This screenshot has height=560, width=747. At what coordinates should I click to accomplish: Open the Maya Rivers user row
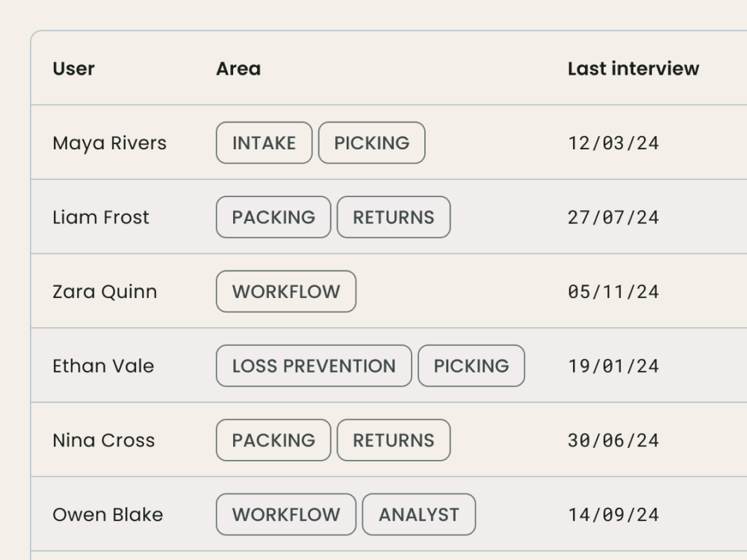click(x=109, y=143)
